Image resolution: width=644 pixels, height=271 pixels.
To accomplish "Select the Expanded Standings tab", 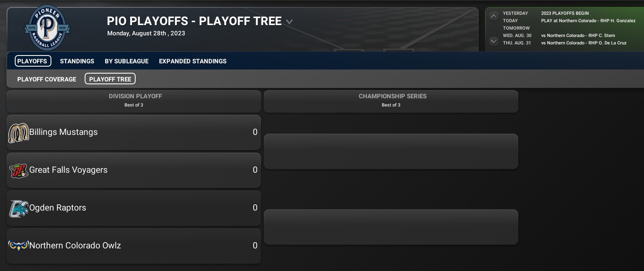I will (192, 61).
